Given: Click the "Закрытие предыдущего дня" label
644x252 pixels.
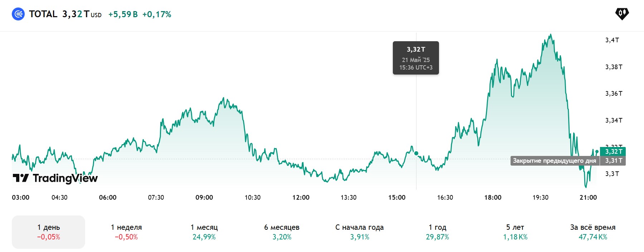Looking at the screenshot, I should pos(554,161).
